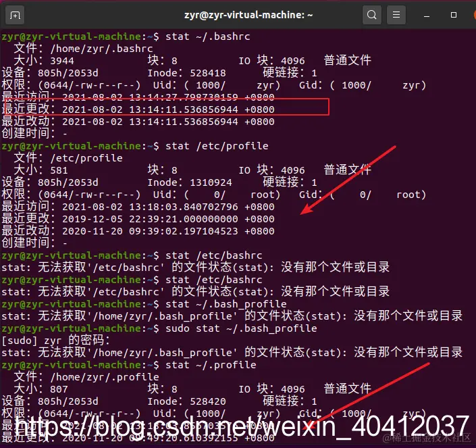Click the 13:14:11.536856944 time in the 最近更改 row
Viewport: 476px width, 448px height.
click(x=184, y=109)
